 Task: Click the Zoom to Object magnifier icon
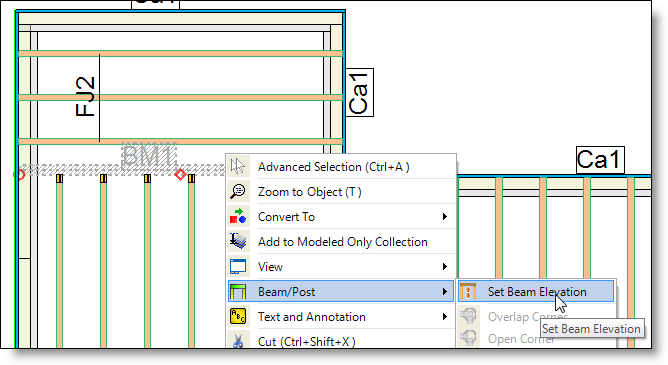(238, 191)
